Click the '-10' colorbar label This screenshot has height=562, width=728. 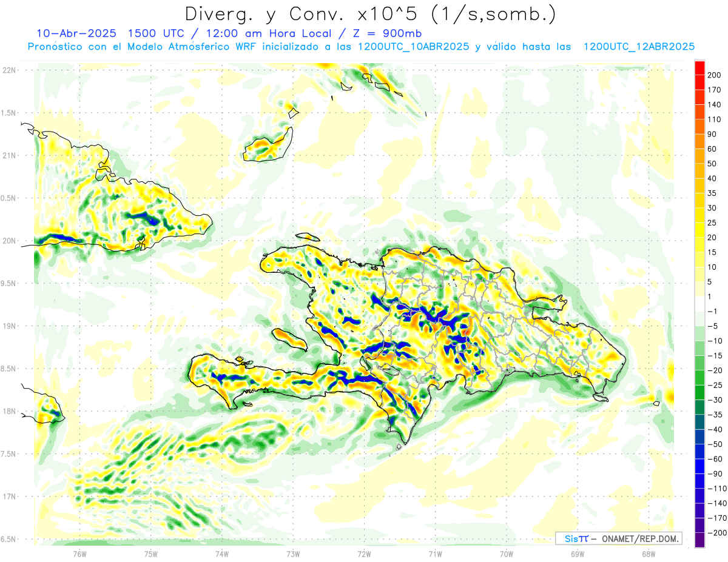coord(714,341)
